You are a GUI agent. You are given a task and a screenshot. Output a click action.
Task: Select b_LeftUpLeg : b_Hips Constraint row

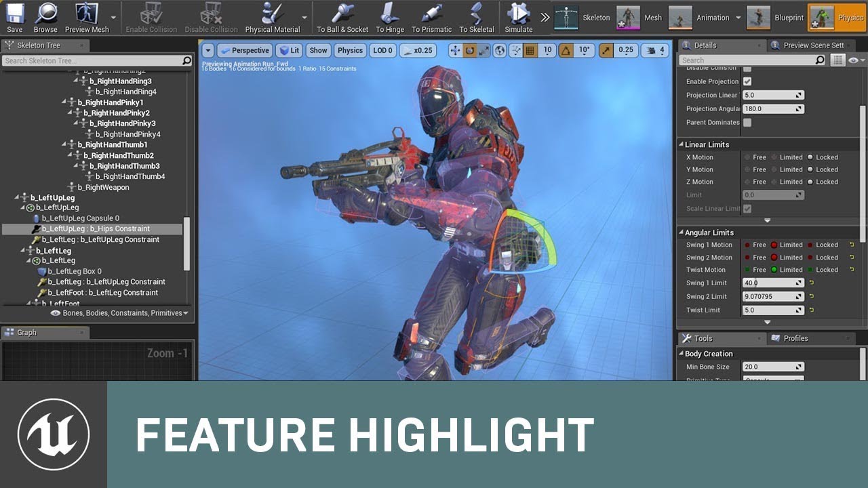point(92,229)
